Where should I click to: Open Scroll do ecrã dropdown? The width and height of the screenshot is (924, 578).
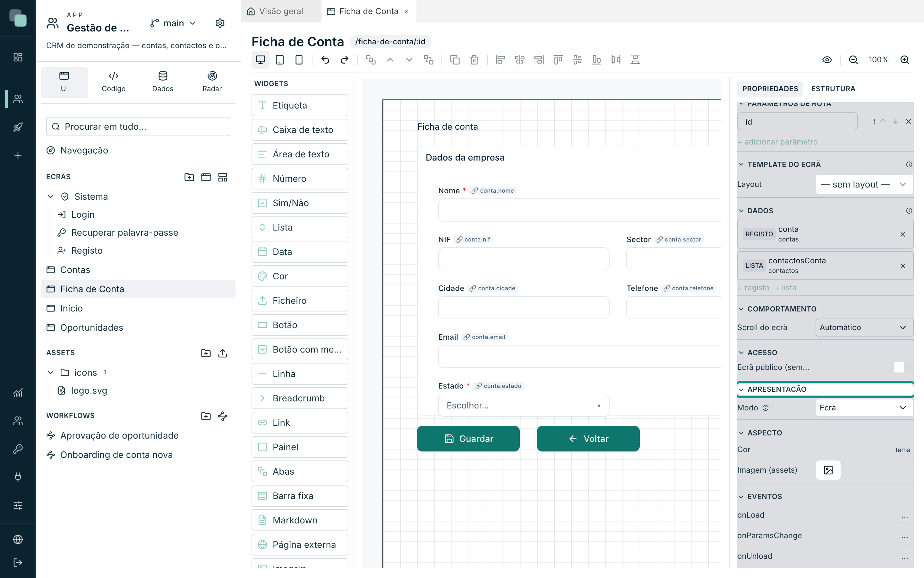(864, 328)
